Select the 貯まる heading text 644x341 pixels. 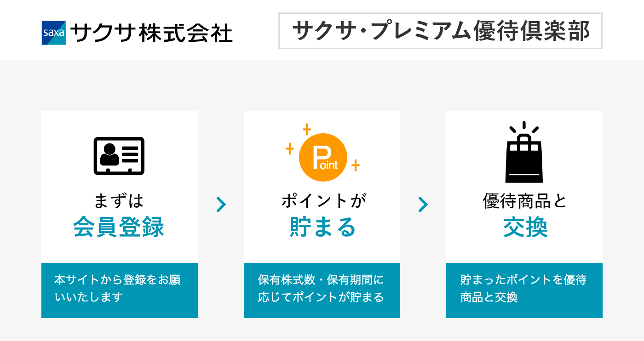[322, 227]
